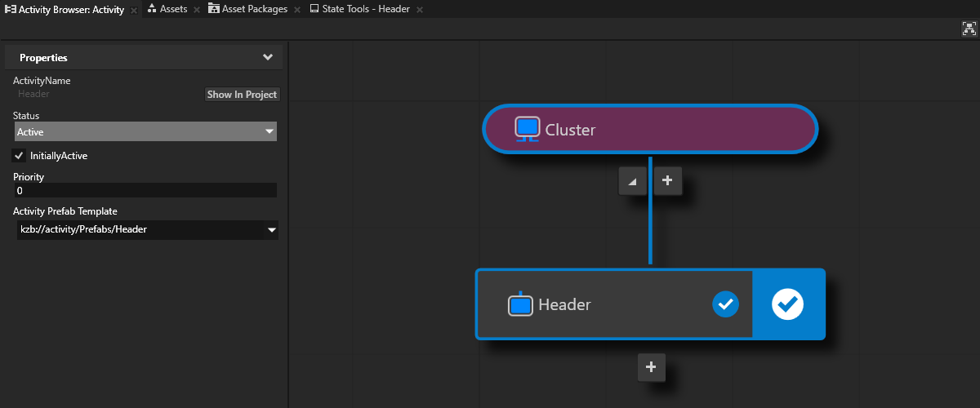Viewport: 980px width, 408px height.
Task: Switch to the State Tools - Header tab
Action: point(364,10)
